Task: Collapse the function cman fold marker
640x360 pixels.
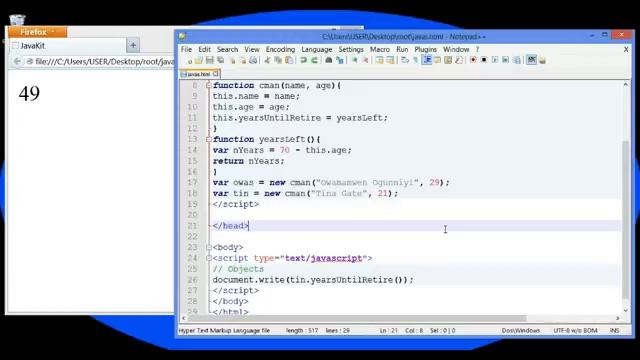Action: (x=209, y=85)
